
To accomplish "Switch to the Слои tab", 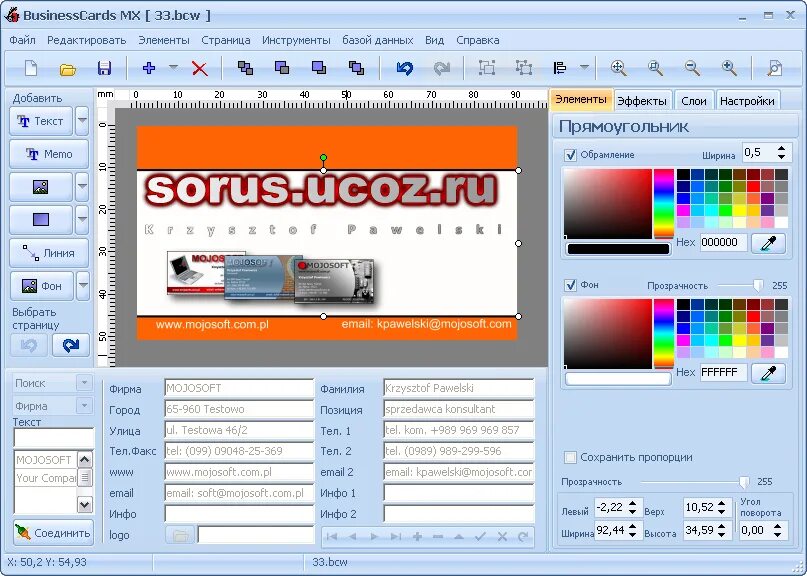I will pos(694,101).
